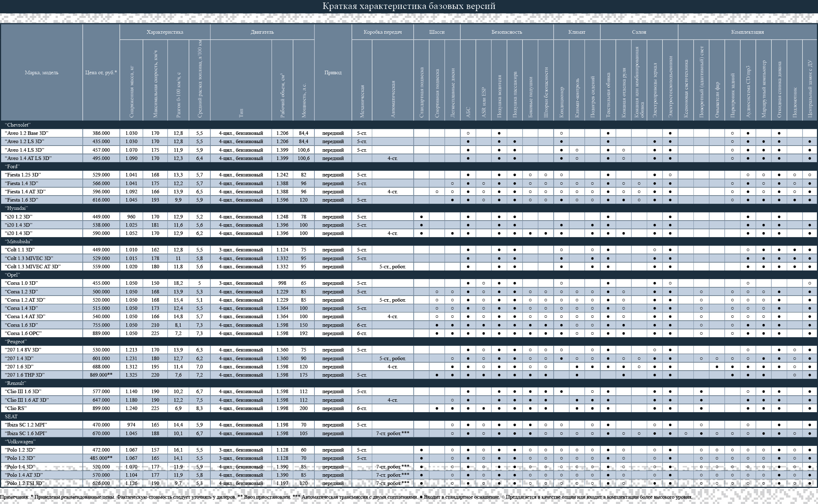Click the curb weight cell '960'

[131, 217]
